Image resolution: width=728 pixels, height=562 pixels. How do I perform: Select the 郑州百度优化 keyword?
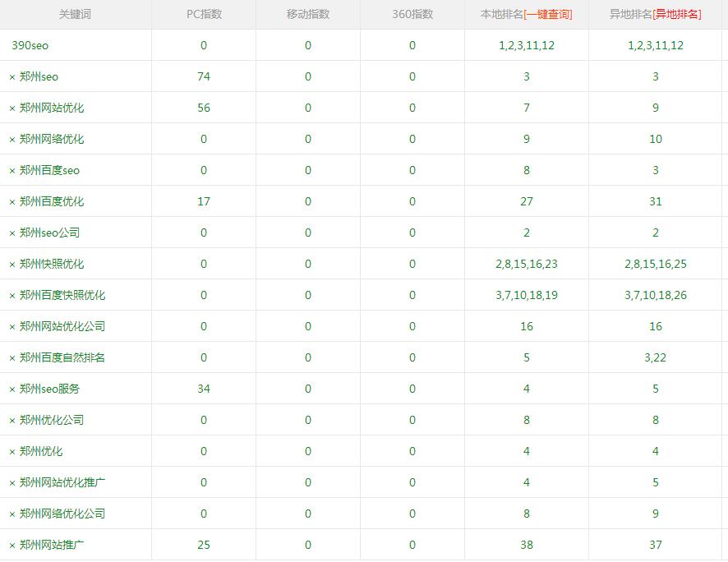coord(52,202)
